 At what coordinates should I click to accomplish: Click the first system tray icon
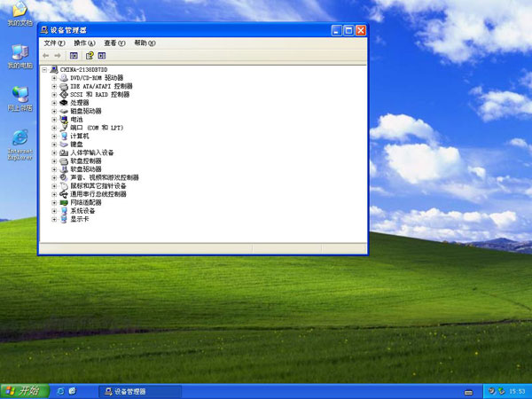click(x=491, y=391)
